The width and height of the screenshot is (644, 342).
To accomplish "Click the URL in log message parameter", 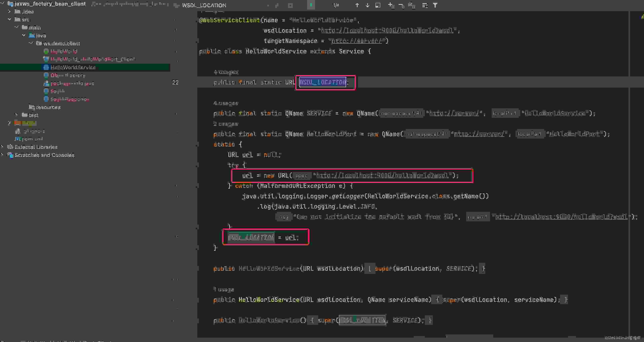I will [x=561, y=217].
